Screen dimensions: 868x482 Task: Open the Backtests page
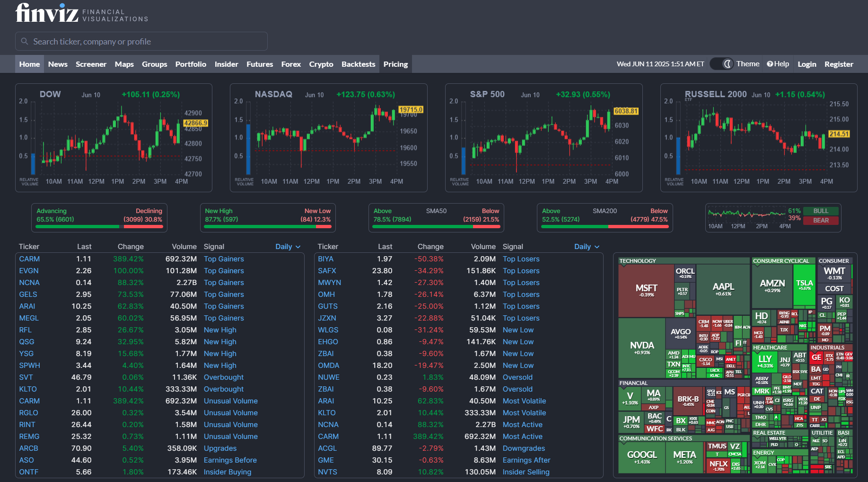tap(358, 64)
